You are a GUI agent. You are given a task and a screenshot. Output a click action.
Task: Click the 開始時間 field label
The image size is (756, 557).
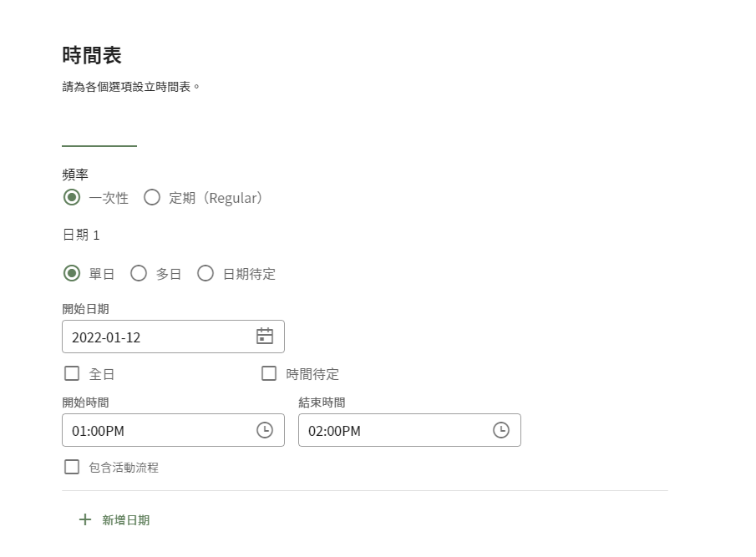[86, 403]
